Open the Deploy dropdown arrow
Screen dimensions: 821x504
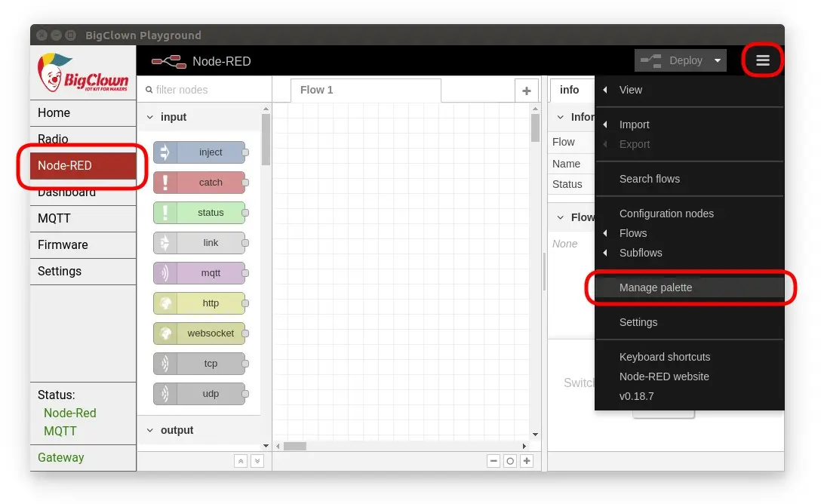(x=718, y=60)
